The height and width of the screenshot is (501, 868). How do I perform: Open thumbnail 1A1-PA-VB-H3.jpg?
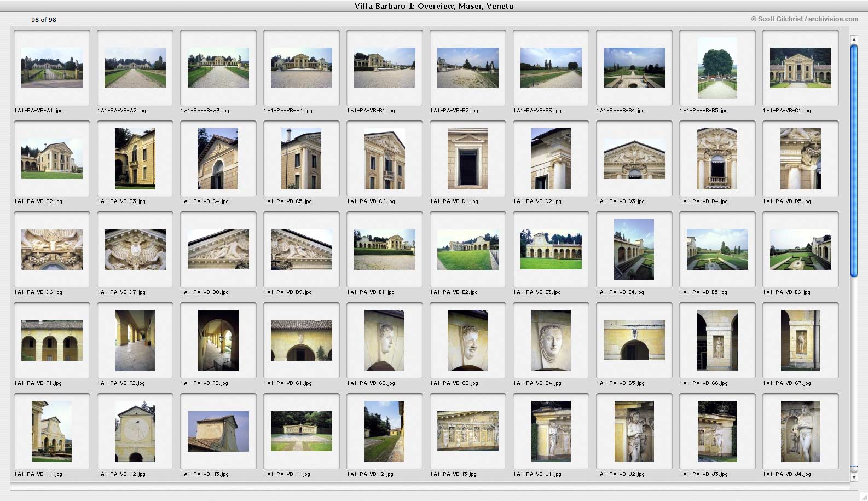[x=218, y=431]
